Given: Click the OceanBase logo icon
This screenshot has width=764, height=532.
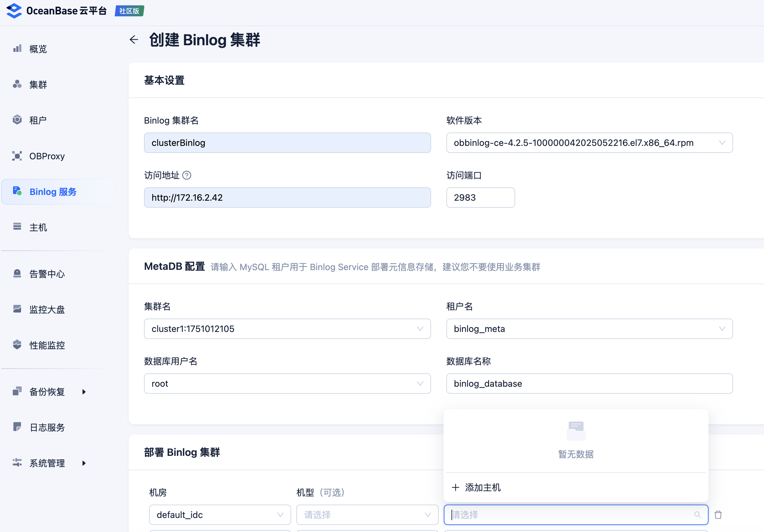Looking at the screenshot, I should [x=14, y=11].
